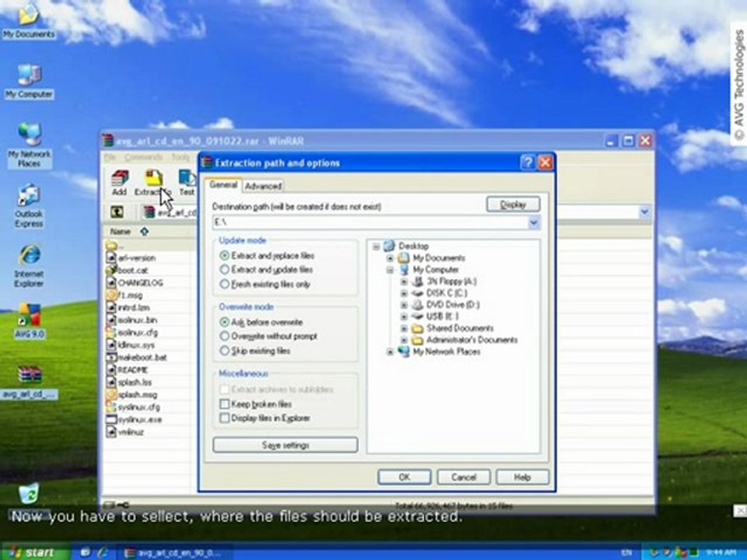Click the syslinux.exe file in list
The height and width of the screenshot is (560, 747).
pyautogui.click(x=135, y=419)
